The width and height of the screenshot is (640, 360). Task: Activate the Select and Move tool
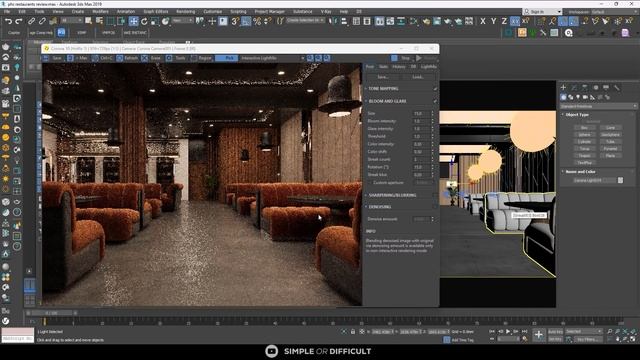(x=133, y=21)
